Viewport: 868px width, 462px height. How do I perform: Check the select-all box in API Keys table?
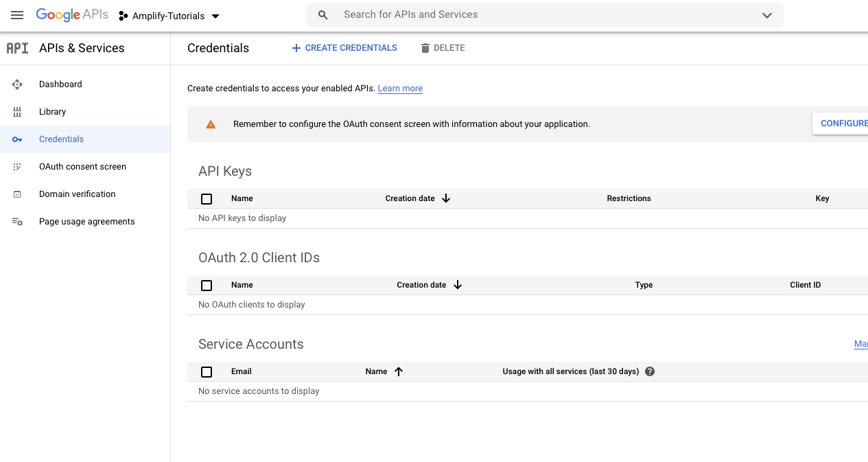coord(207,198)
